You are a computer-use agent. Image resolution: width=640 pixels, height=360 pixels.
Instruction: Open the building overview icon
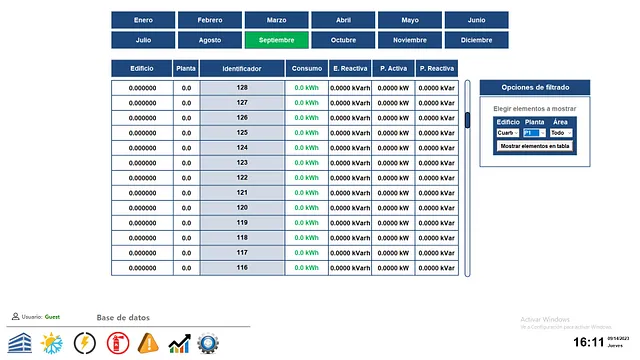[x=20, y=343]
